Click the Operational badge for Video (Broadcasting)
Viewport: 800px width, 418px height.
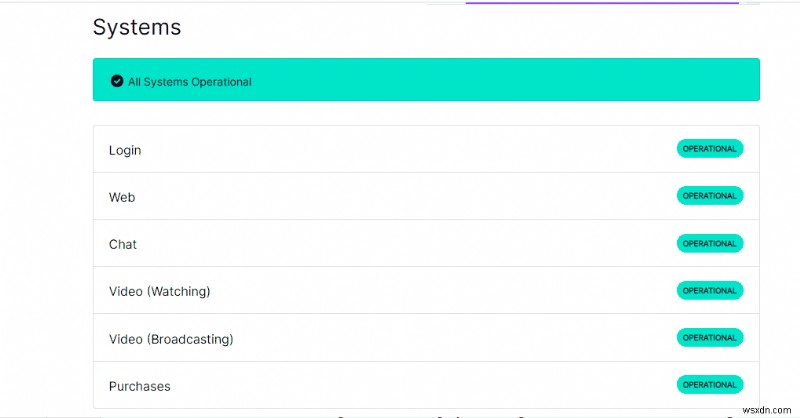click(x=709, y=337)
